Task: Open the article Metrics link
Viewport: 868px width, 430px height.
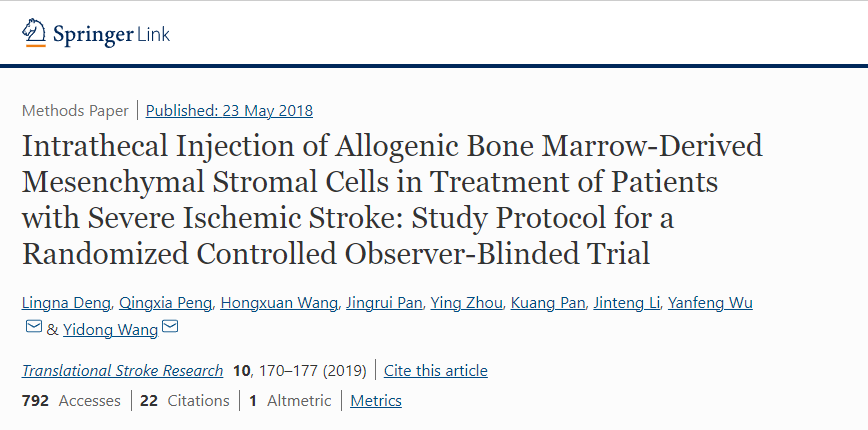Action: [x=375, y=401]
